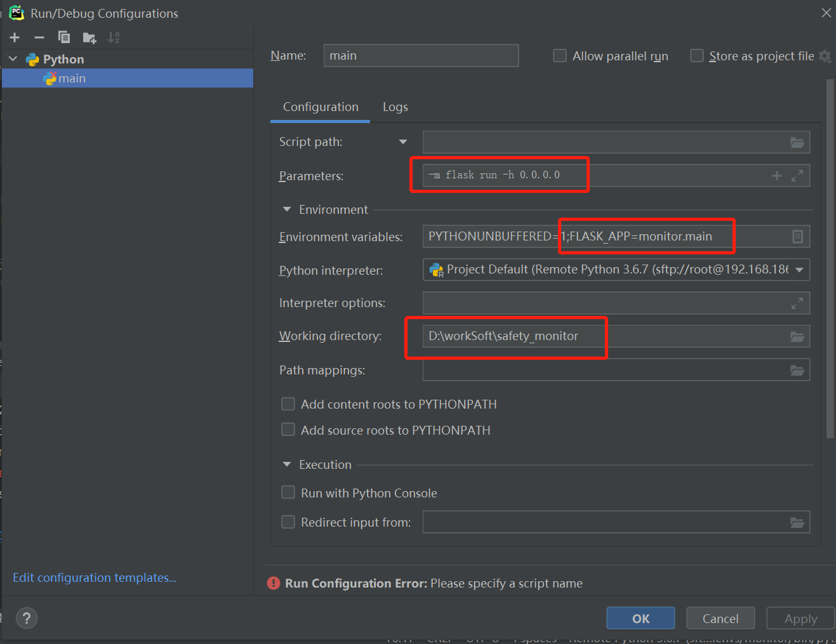Open help with question mark button
The height and width of the screenshot is (644, 836).
(27, 618)
